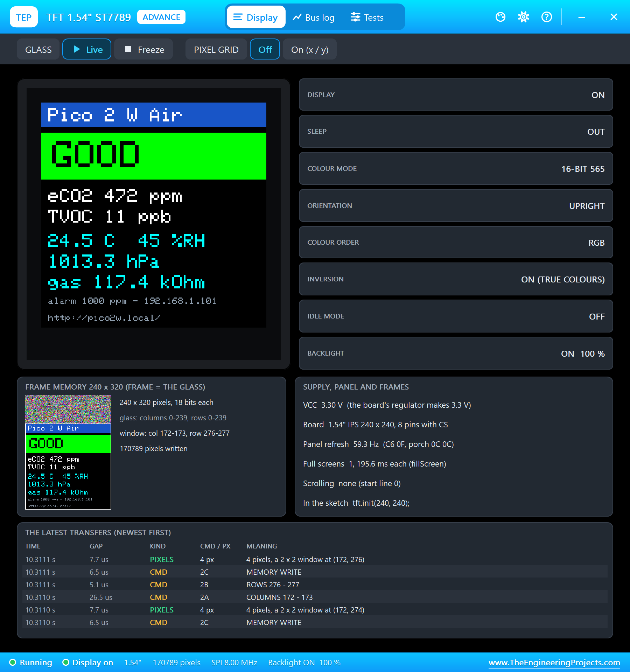This screenshot has height=672, width=630.
Task: Click the ADVANCE mode badge
Action: 161,17
